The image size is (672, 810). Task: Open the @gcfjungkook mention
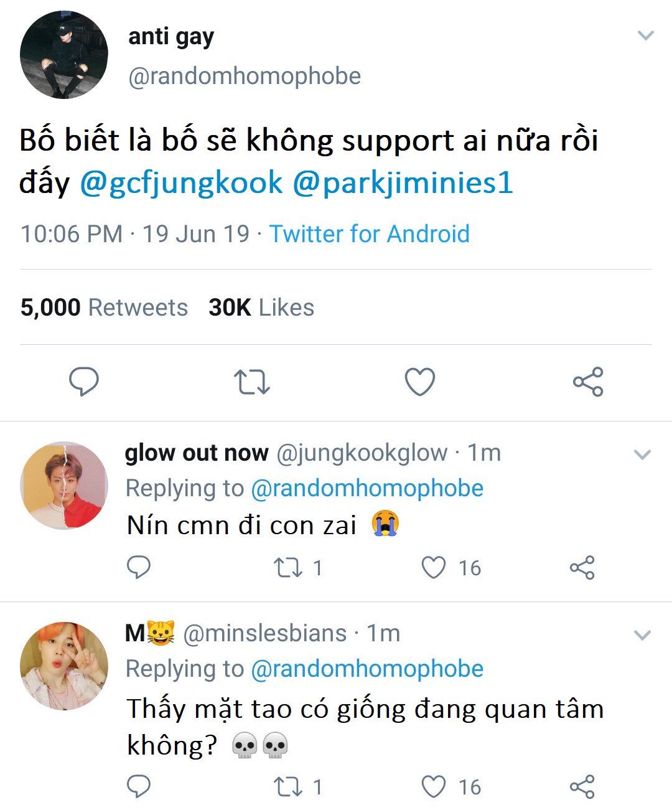click(181, 183)
